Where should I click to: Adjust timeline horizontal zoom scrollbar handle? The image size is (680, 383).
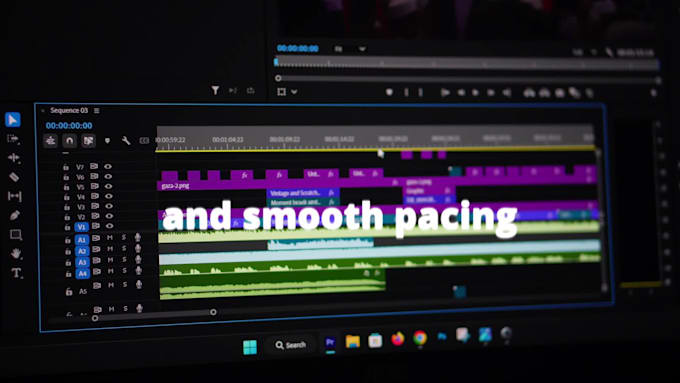coord(213,312)
